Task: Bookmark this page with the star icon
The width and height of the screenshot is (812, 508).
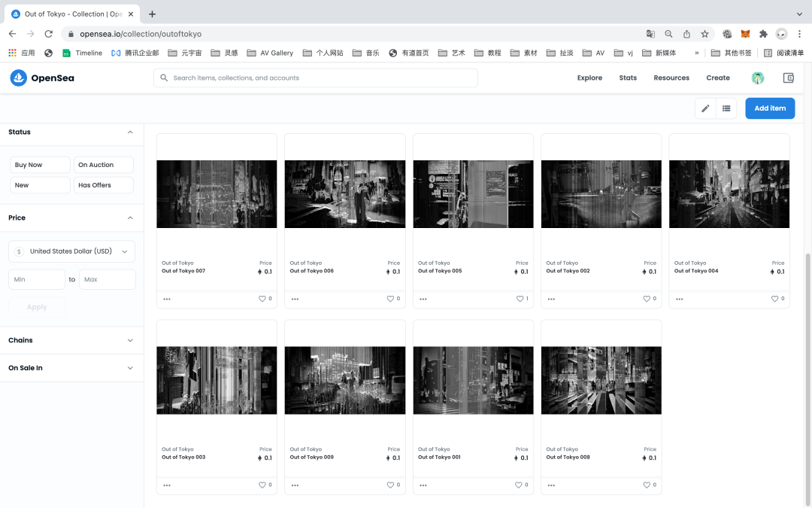Action: click(704, 34)
